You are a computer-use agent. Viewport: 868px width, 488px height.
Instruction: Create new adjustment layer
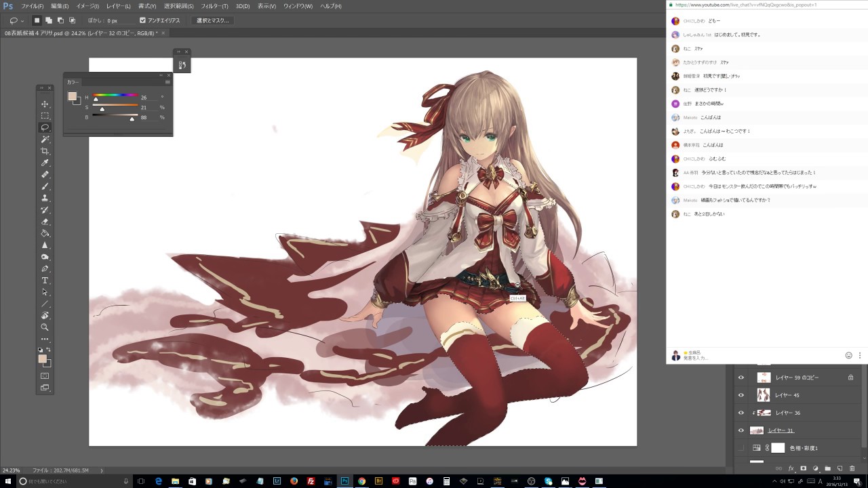pos(815,468)
